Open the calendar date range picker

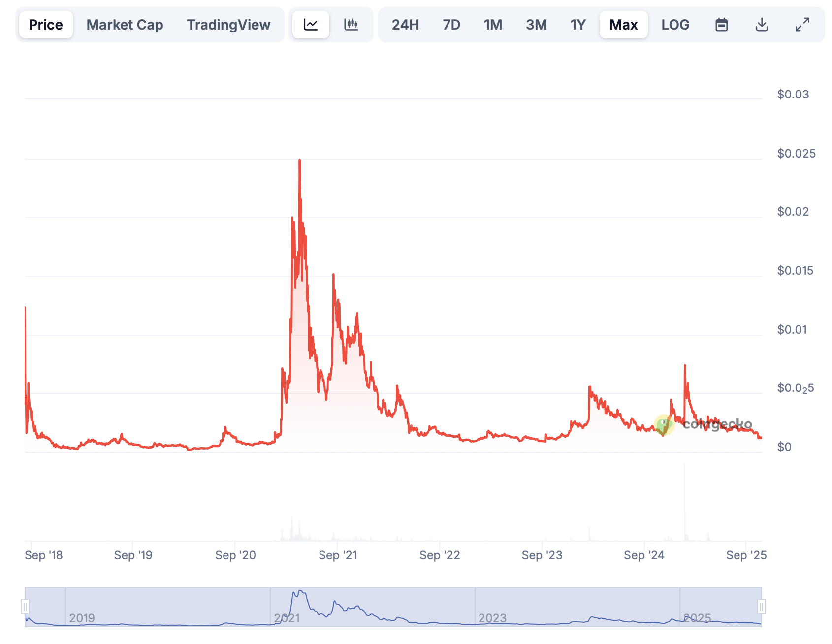[x=721, y=25]
